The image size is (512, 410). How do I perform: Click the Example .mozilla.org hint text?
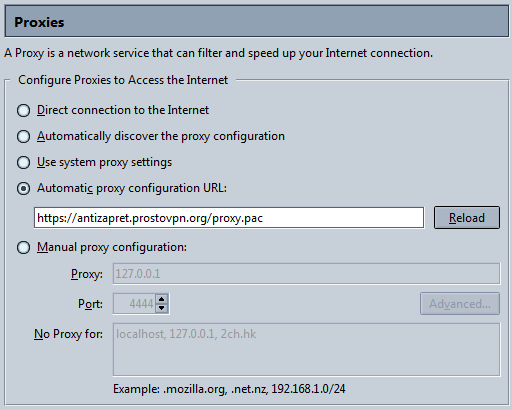(x=229, y=389)
